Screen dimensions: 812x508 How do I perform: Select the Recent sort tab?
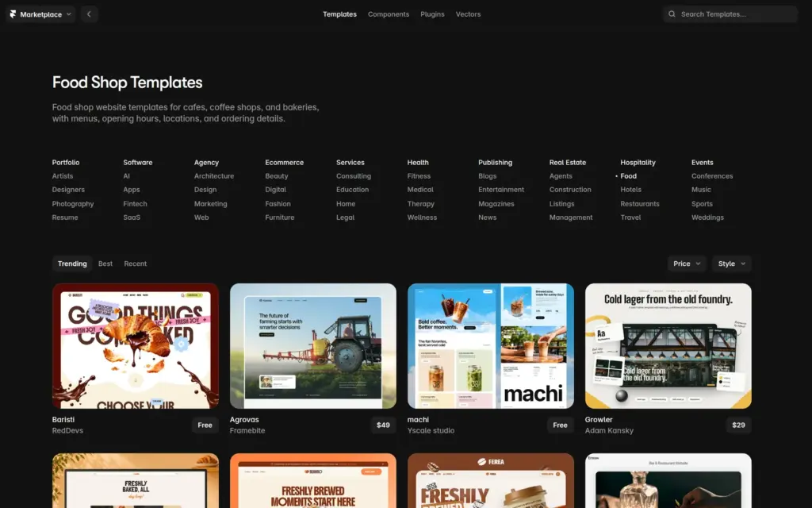coord(135,264)
